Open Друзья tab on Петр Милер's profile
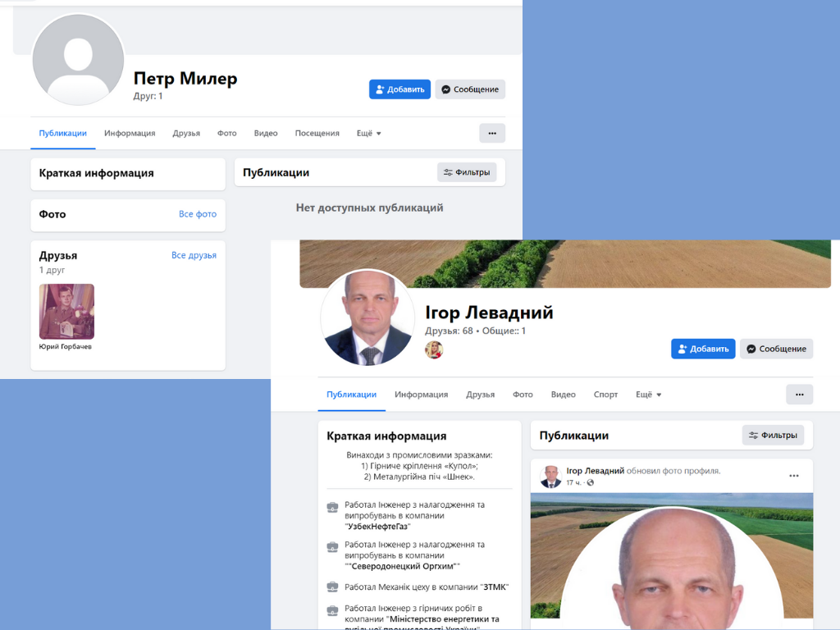840x630 pixels. pos(186,134)
